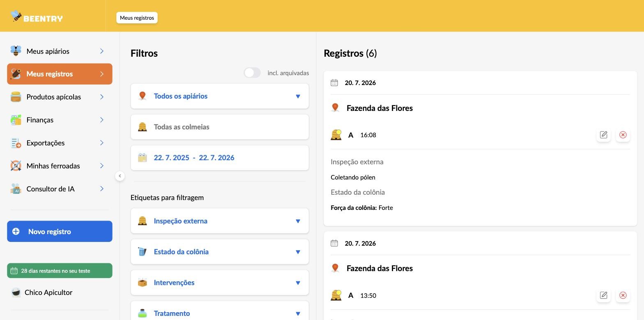Edit the 16:08 record of hive A
Screen dimensions: 644x320
point(604,135)
